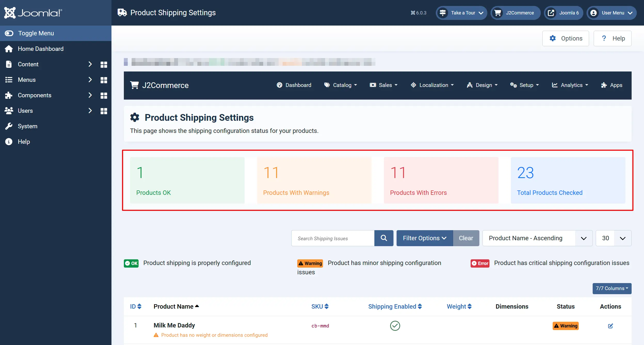This screenshot has height=345, width=644.
Task: Open the Design dropdown menu
Action: click(482, 85)
